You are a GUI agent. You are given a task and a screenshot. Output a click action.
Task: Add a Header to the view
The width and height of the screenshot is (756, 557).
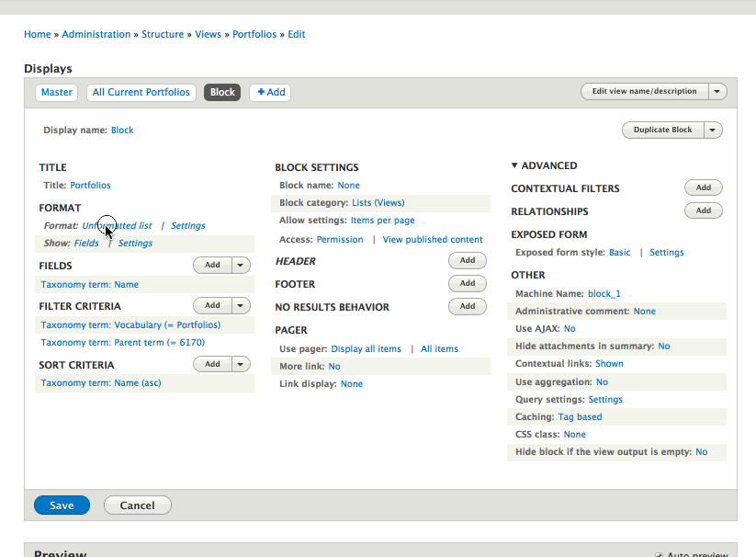[x=467, y=261]
